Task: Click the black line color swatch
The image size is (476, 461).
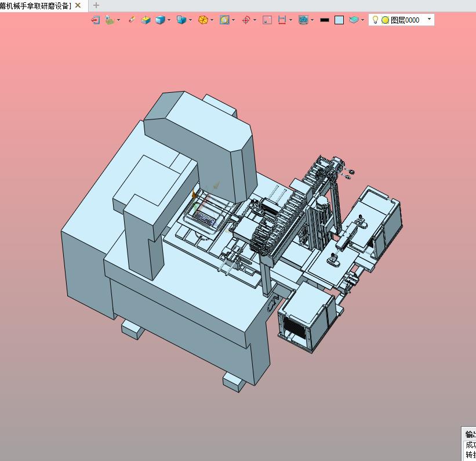Action: click(x=325, y=20)
